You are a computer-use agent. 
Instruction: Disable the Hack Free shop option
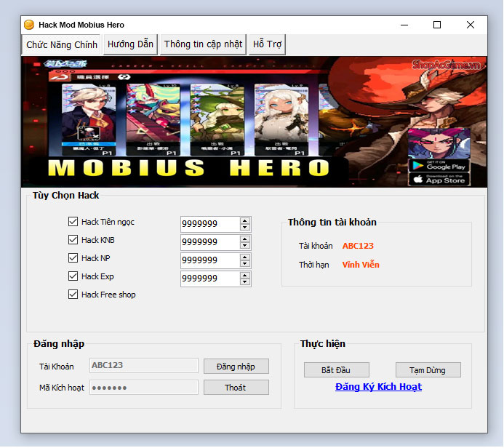click(x=73, y=295)
